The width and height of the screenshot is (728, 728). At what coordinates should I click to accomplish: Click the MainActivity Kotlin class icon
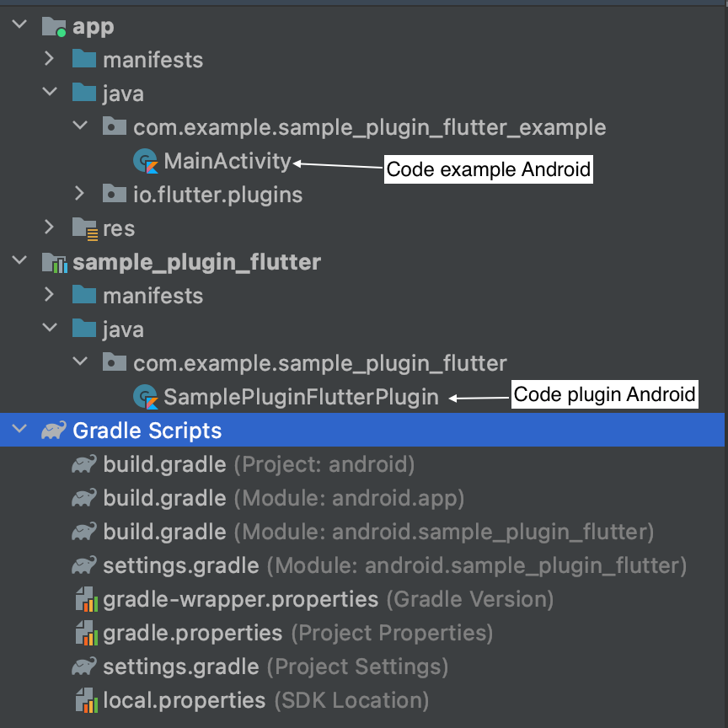coord(146,161)
